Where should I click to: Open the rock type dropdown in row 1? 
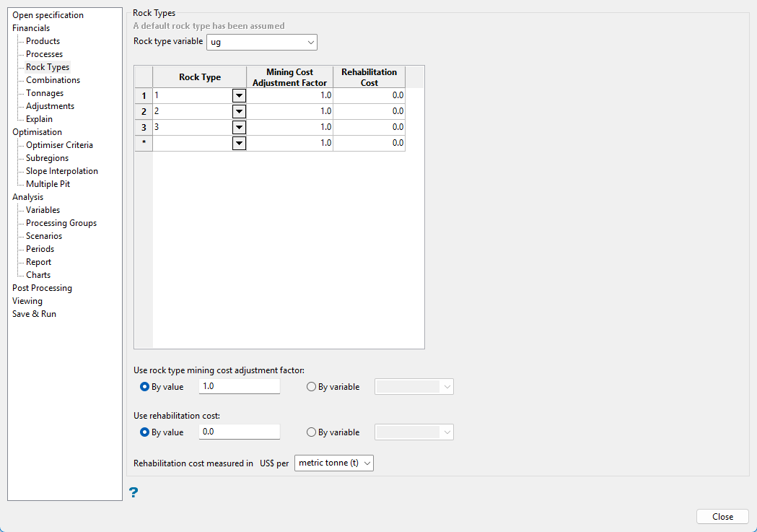pyautogui.click(x=240, y=95)
